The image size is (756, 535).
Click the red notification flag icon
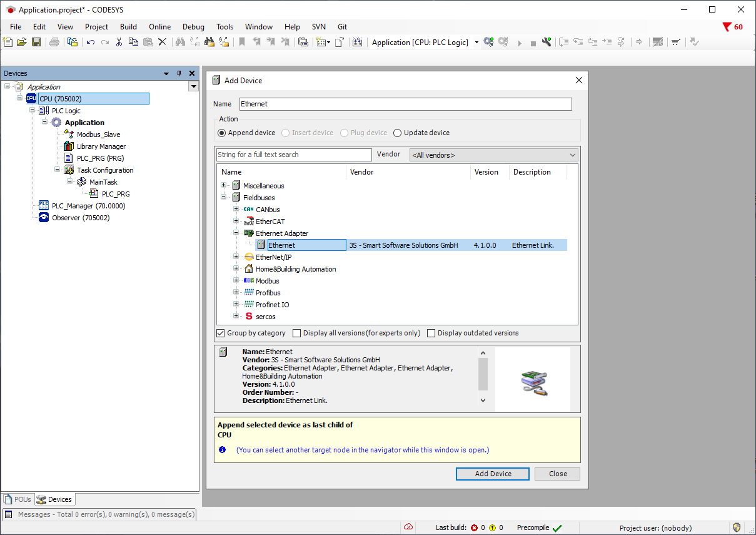[x=727, y=27]
